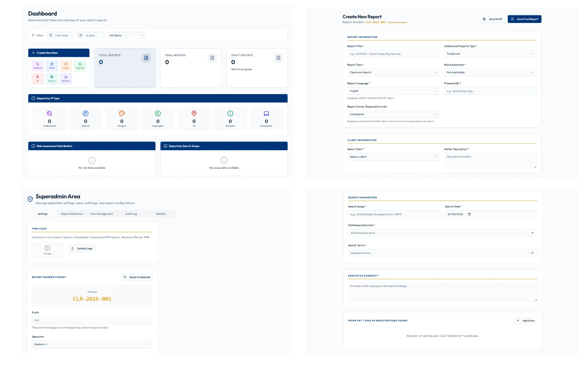Open the User Management tab

(101, 214)
